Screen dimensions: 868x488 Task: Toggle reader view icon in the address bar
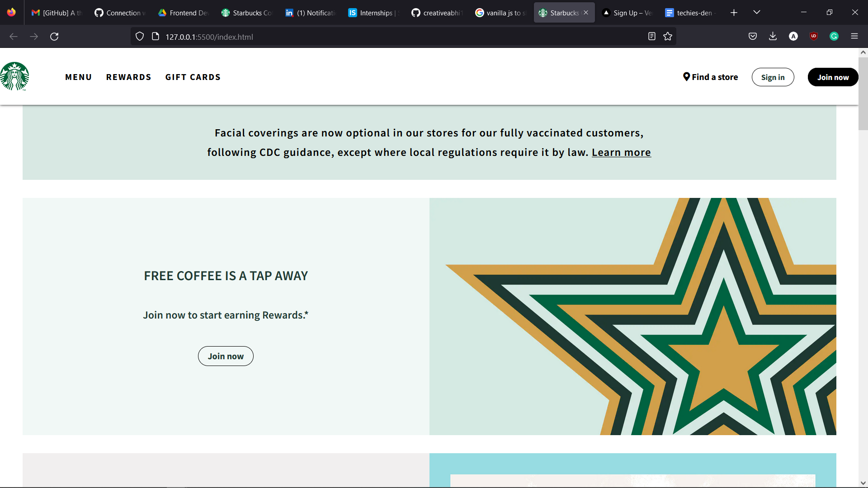651,37
